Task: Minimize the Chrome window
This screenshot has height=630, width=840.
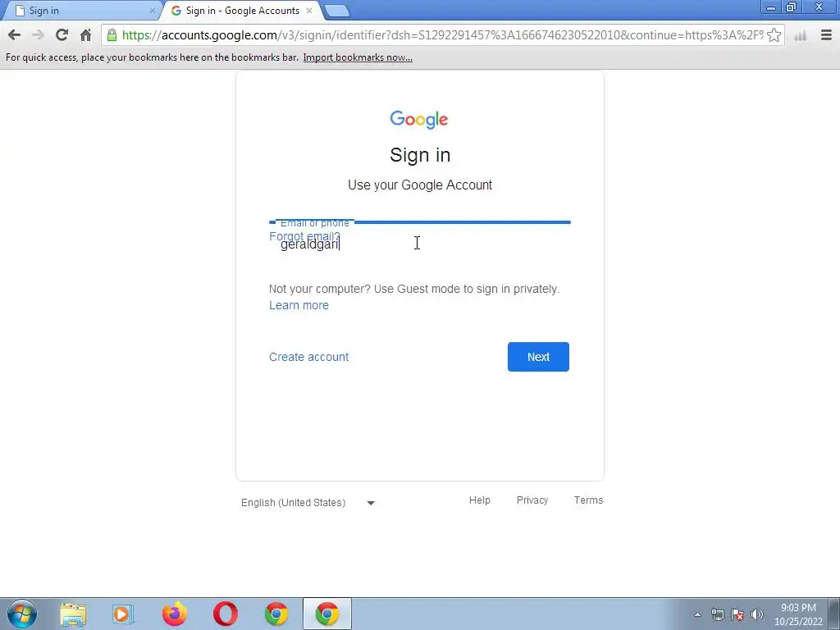Action: click(771, 7)
